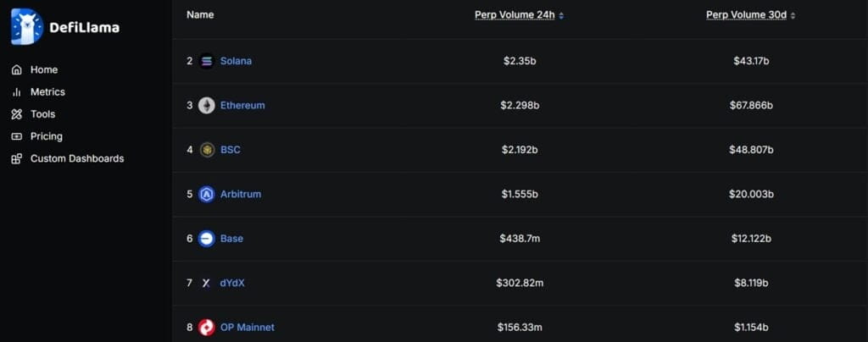Click the Name column header
This screenshot has width=868, height=342.
200,15
